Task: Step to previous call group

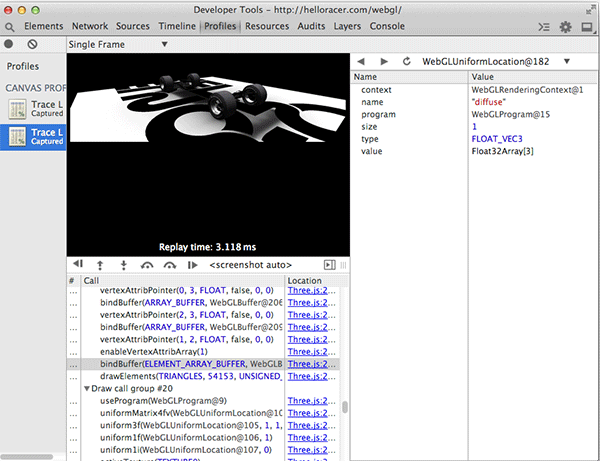Action: pyautogui.click(x=147, y=265)
